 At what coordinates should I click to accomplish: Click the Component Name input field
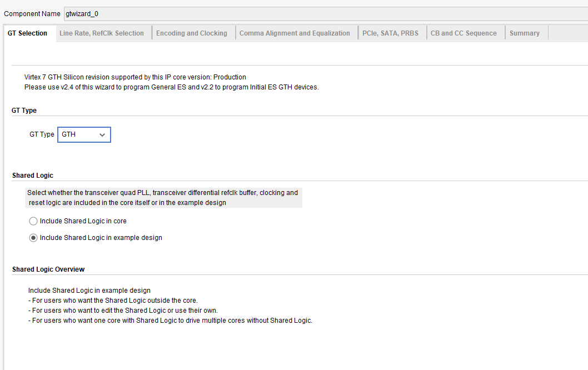click(326, 14)
